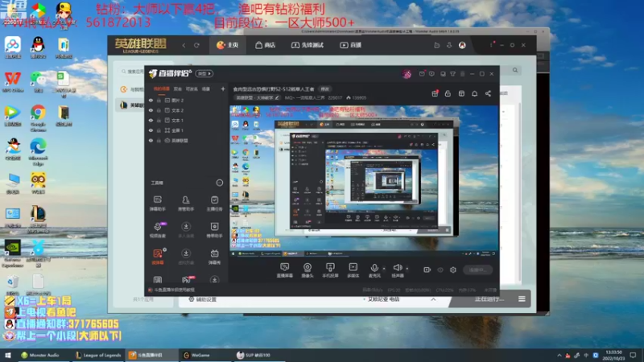Open the 多人连麦 download tool

point(186,230)
